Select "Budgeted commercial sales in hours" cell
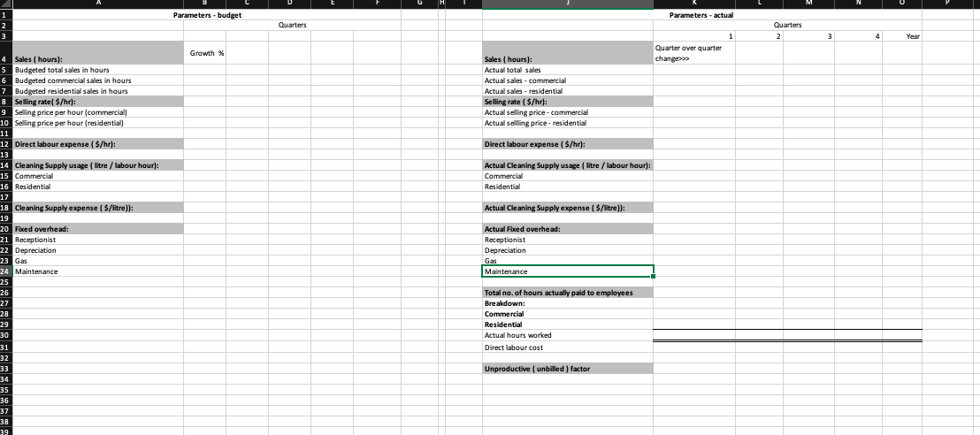The image size is (980, 435). (x=98, y=80)
